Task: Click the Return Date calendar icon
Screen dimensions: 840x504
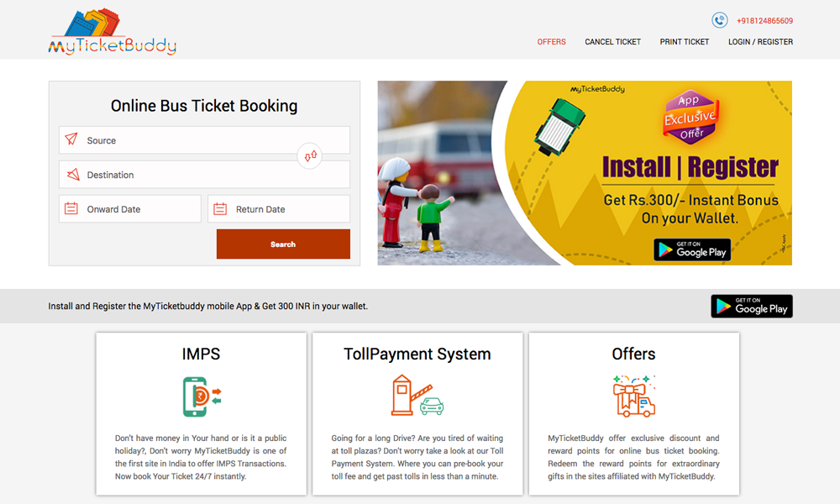Action: (x=220, y=209)
